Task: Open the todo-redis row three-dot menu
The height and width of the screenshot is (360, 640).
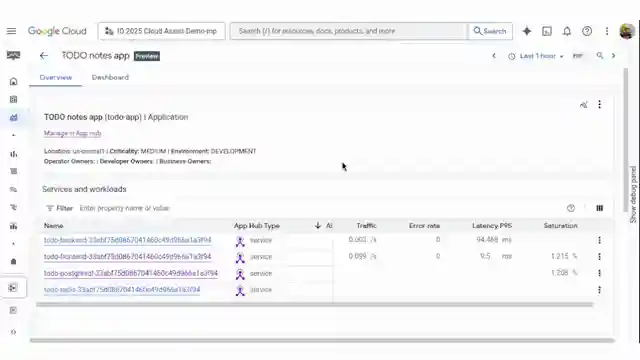Action: [x=599, y=290]
